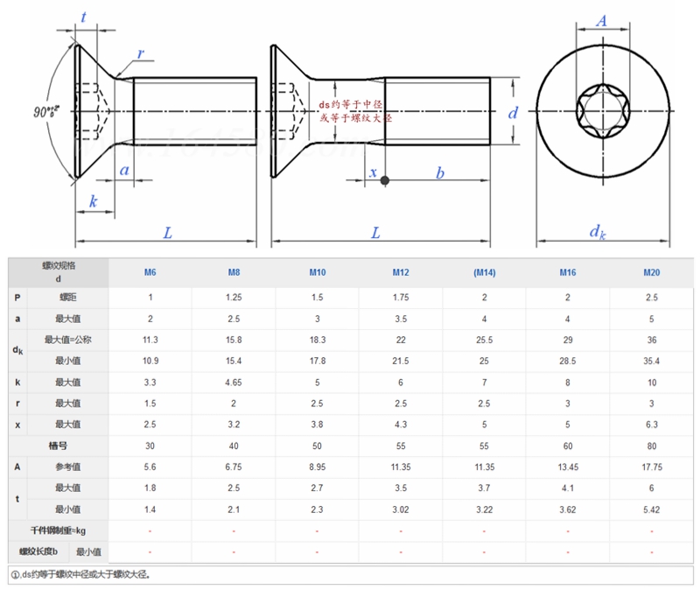Select the 千件钢制重≈kg row label
The height and width of the screenshot is (590, 700).
[59, 530]
